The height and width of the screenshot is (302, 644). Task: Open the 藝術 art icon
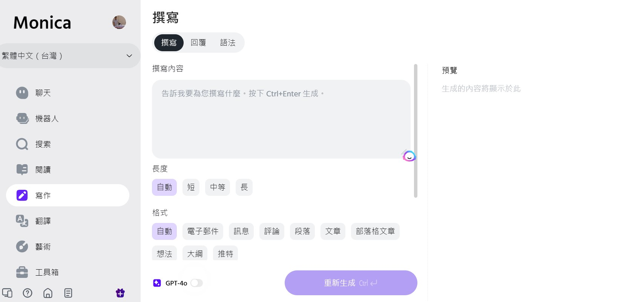pyautogui.click(x=22, y=247)
